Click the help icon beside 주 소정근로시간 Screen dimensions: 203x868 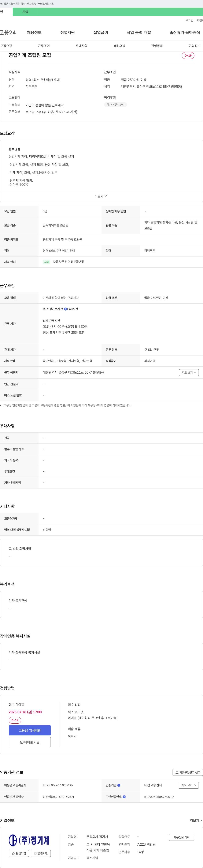66,309
